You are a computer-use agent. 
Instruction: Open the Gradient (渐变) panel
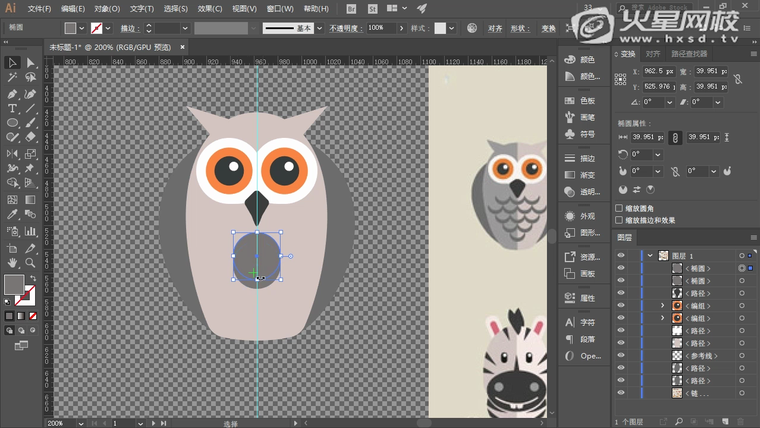[579, 174]
